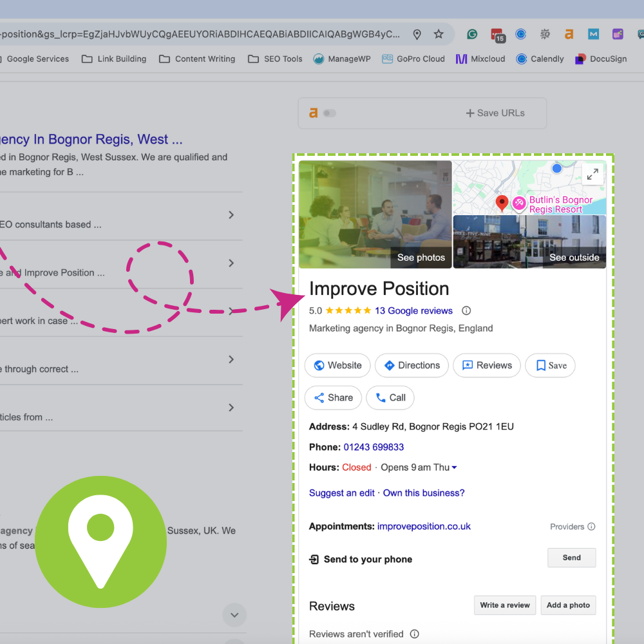Click the info icon beside Reviews aren't verified
The width and height of the screenshot is (644, 644).
[x=415, y=634]
